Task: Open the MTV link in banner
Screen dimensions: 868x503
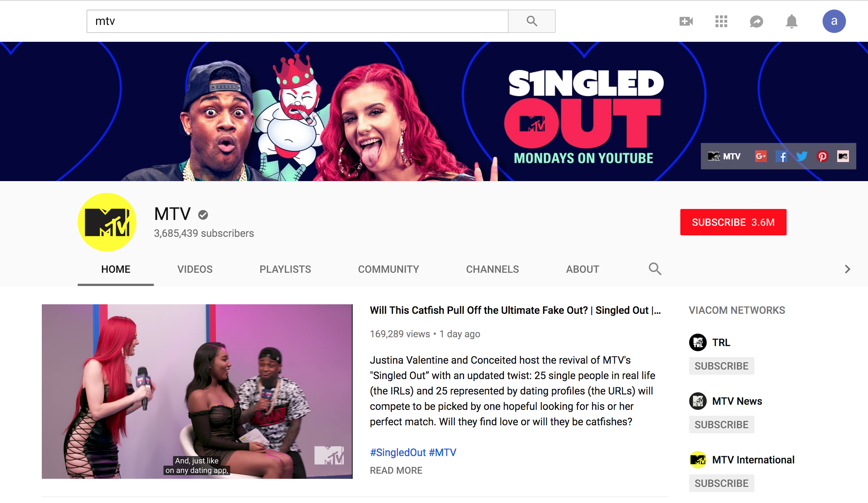Action: tap(724, 157)
